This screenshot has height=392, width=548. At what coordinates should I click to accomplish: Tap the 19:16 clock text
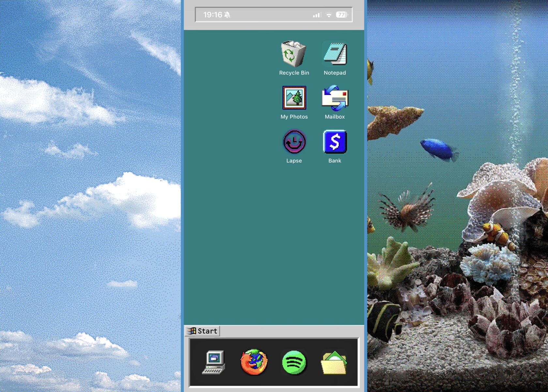pyautogui.click(x=213, y=15)
